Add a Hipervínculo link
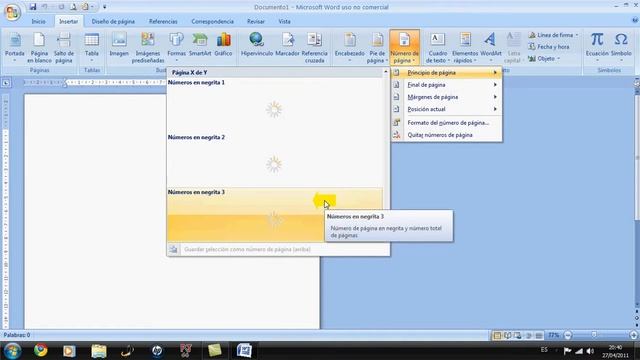 click(257, 45)
